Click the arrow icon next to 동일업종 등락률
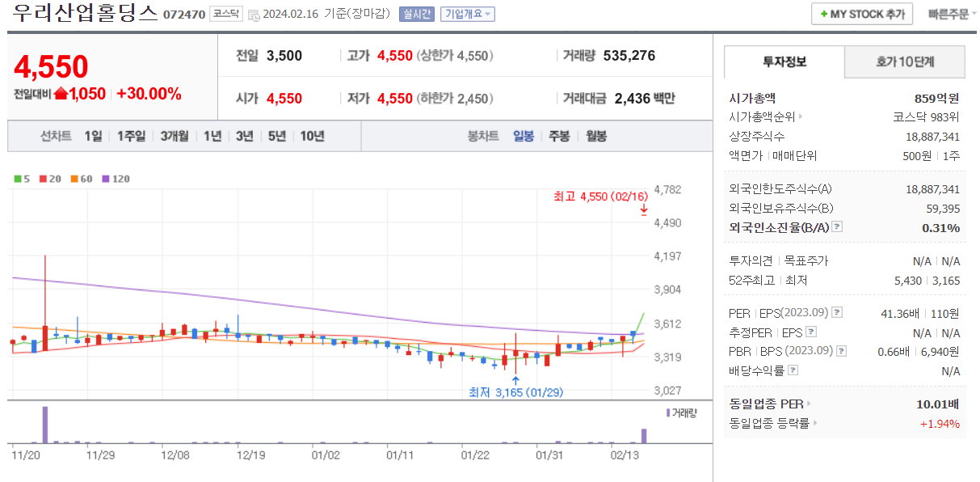Image resolution: width=980 pixels, height=482 pixels. (x=815, y=423)
